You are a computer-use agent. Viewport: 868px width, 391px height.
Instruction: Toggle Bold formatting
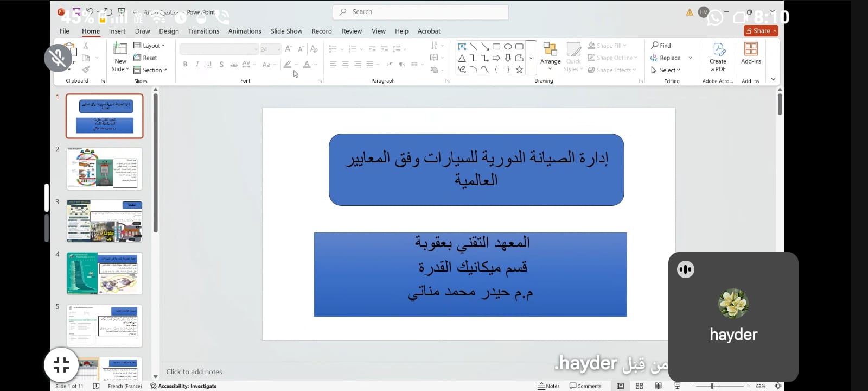(185, 64)
